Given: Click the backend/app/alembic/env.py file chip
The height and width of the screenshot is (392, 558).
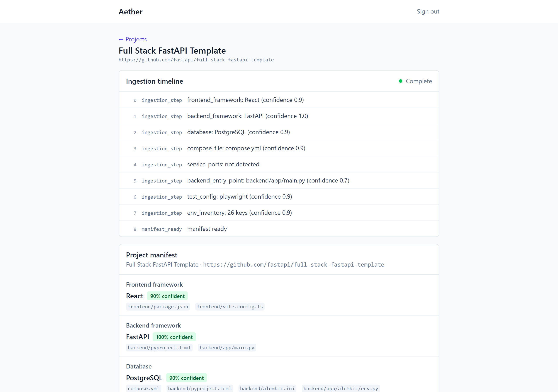Looking at the screenshot, I should pyautogui.click(x=341, y=388).
